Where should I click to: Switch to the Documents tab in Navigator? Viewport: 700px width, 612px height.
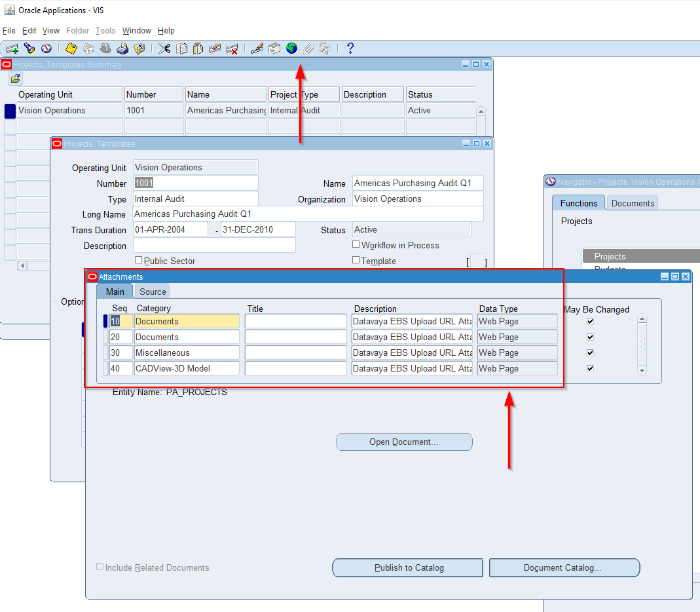[x=633, y=203]
